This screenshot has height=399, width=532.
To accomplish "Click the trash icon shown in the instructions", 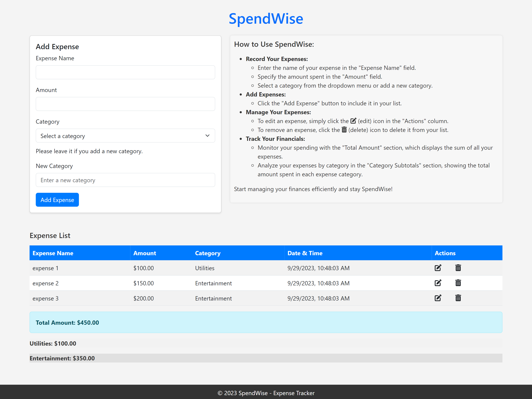I will point(344,130).
